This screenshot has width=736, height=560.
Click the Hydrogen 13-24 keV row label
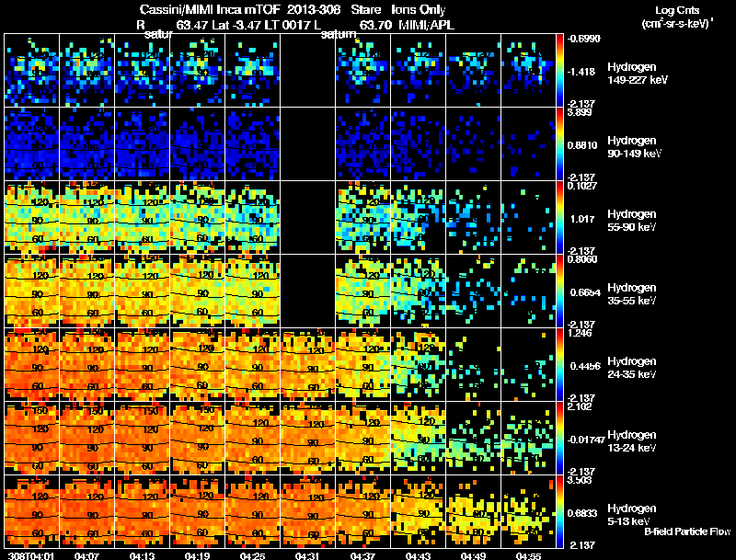pos(632,441)
